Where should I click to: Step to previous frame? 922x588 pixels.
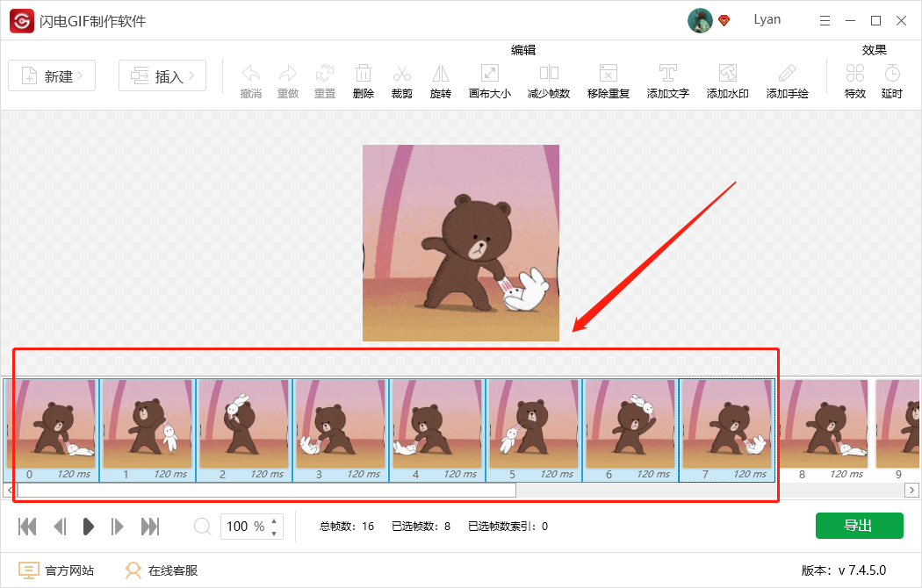[x=60, y=527]
